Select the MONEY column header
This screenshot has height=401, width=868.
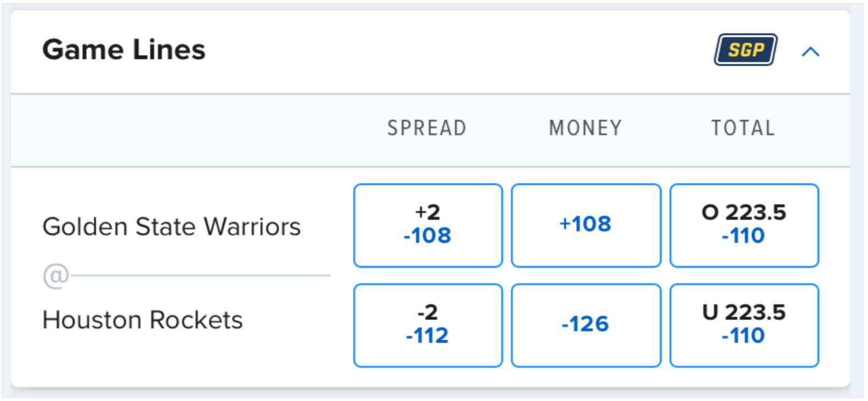click(x=585, y=128)
